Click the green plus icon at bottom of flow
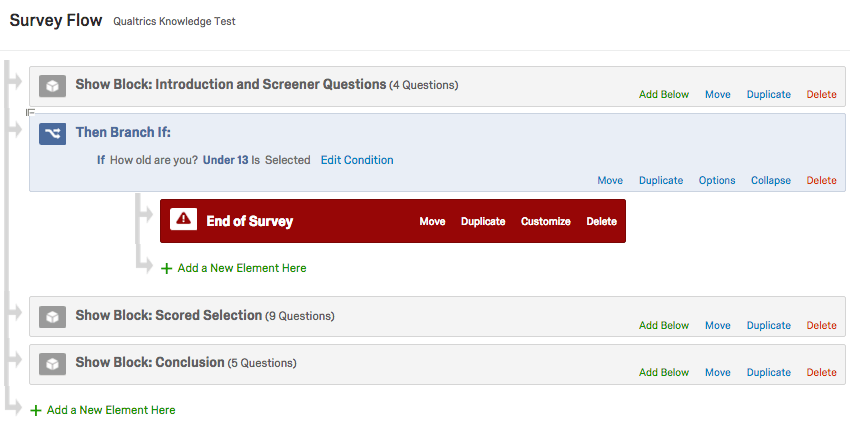Image resolution: width=850 pixels, height=425 pixels. pyautogui.click(x=36, y=411)
